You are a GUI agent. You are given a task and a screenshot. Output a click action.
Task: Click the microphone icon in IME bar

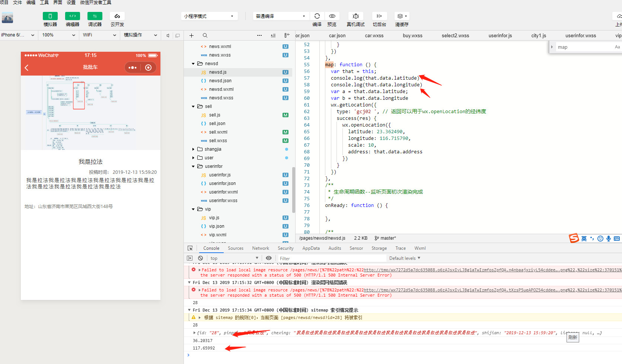click(609, 239)
